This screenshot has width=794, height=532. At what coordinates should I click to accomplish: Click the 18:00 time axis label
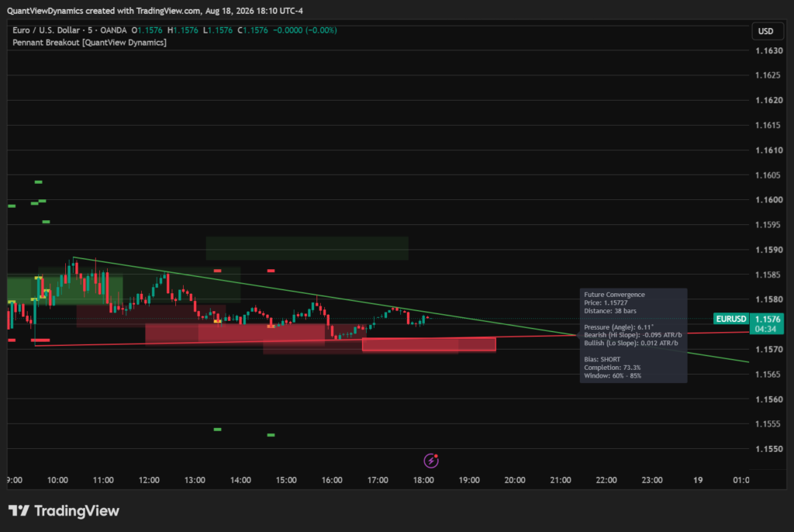tap(423, 480)
